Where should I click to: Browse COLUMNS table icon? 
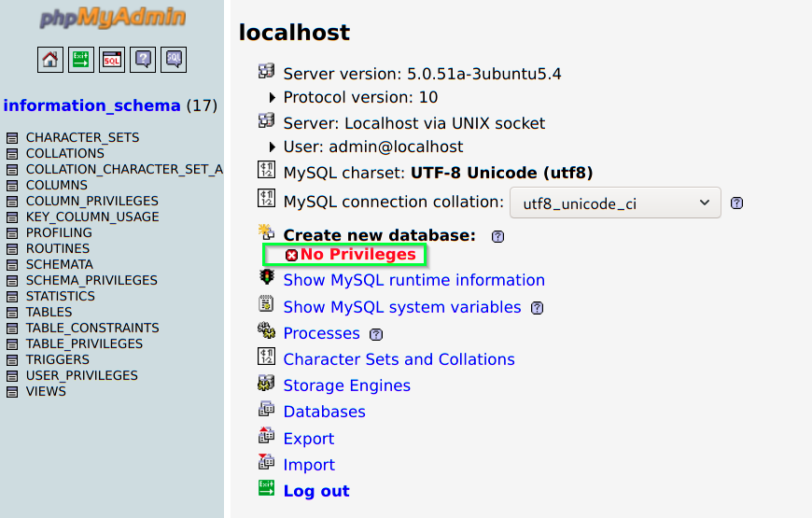pyautogui.click(x=12, y=186)
